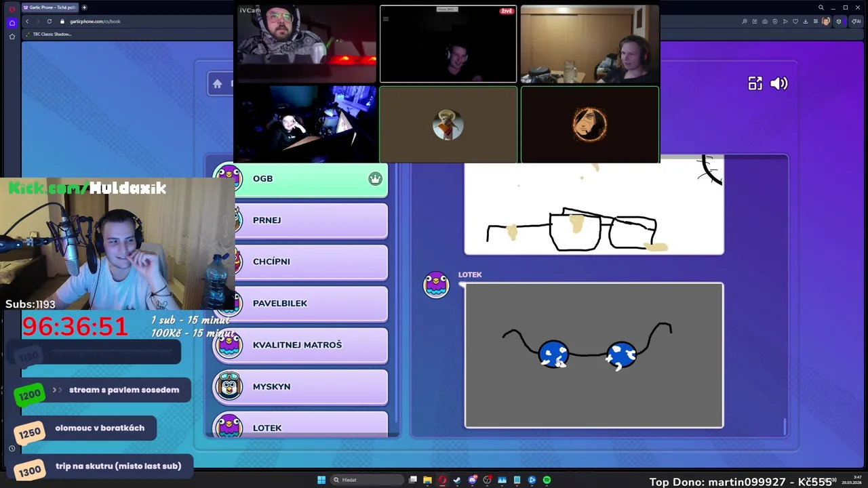Screen dimensions: 868x488
Task: Open LOTEK's gray drawing with blue balls
Action: pos(594,356)
